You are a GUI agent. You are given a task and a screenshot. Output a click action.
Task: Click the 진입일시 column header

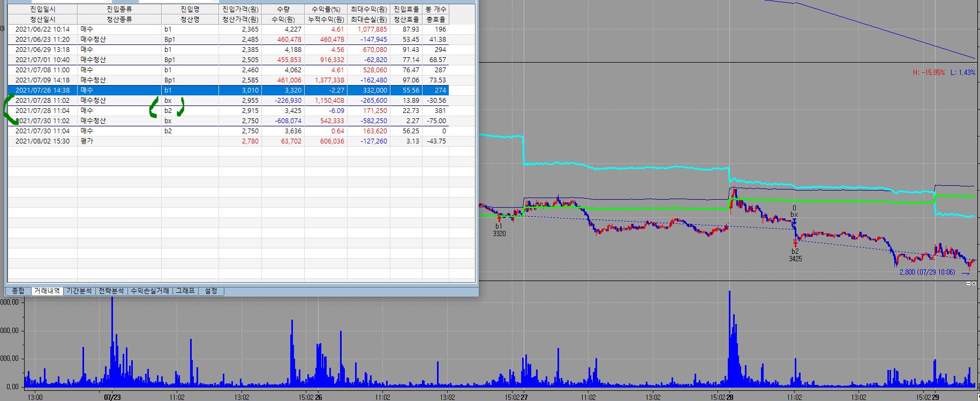42,10
